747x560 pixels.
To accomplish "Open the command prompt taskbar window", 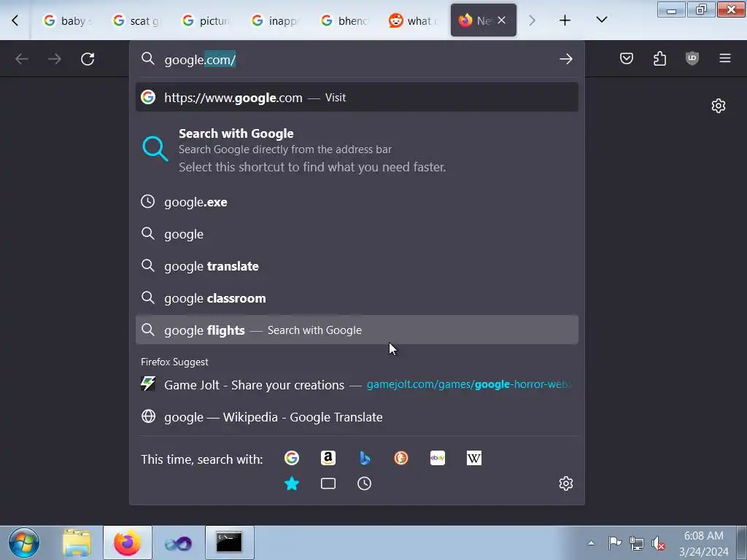I will [230, 542].
